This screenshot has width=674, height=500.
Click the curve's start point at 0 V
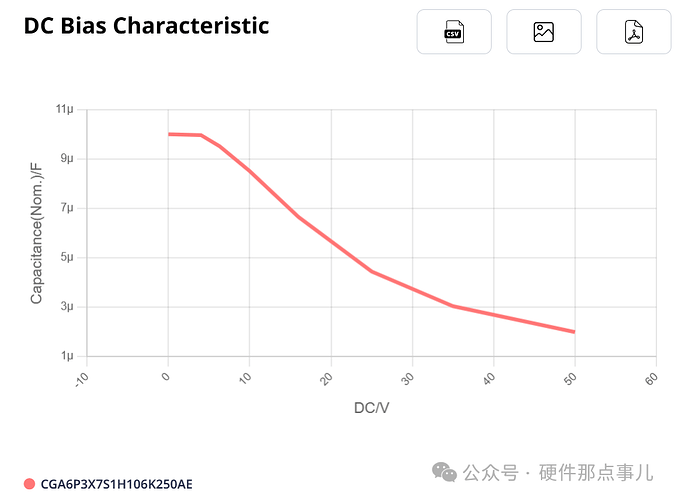[x=169, y=134]
